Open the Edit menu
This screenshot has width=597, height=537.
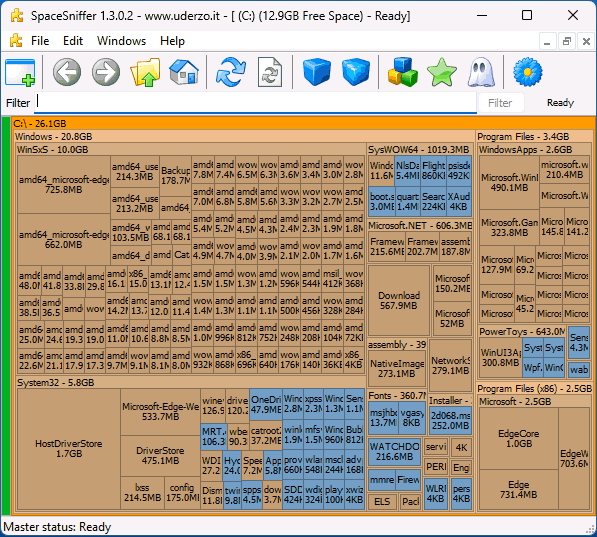pyautogui.click(x=73, y=41)
